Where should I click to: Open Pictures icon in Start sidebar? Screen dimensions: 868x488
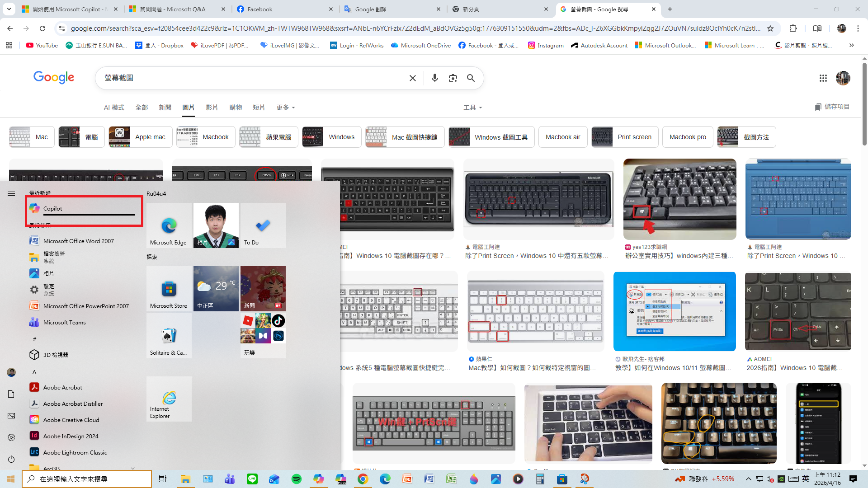tap(11, 416)
